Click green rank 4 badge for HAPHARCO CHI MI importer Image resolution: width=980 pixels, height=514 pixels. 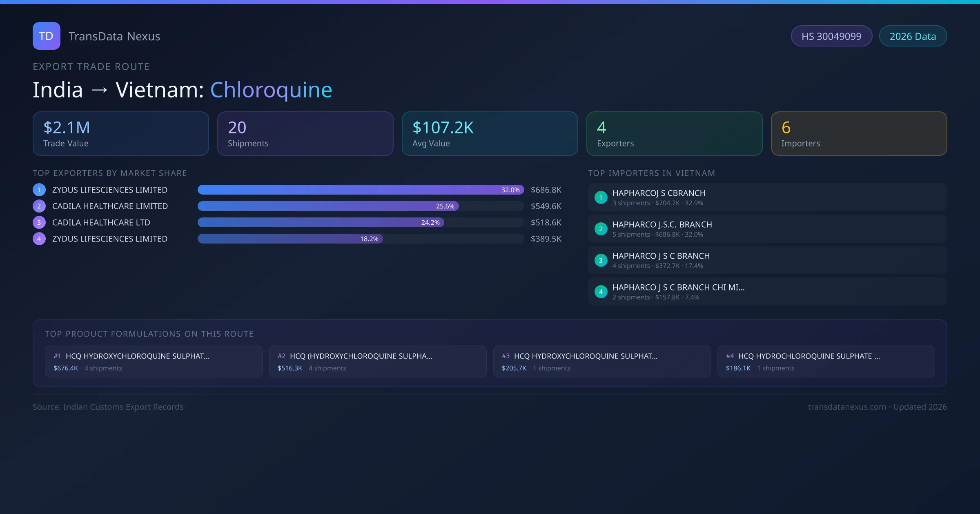601,292
